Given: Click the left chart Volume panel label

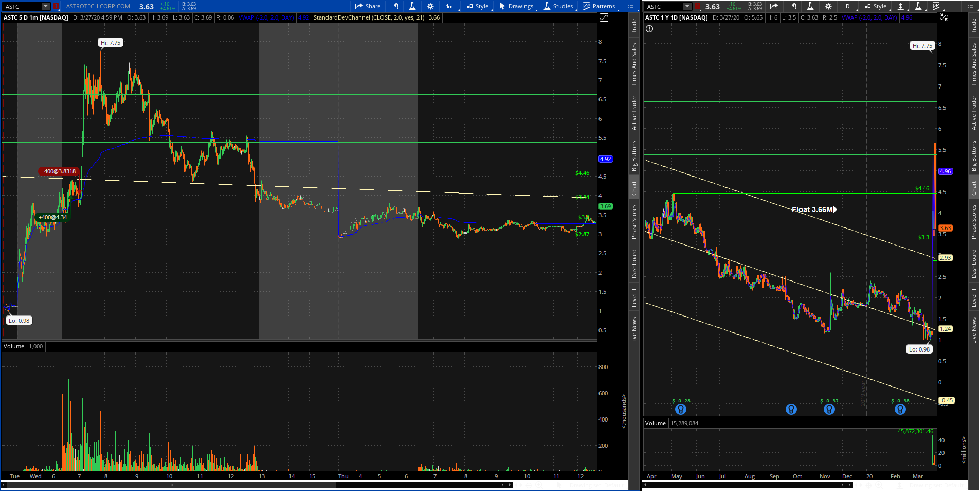Looking at the screenshot, I should (14, 346).
